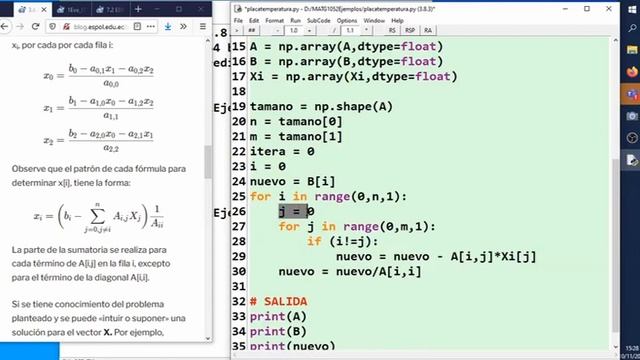Screen dimensions: 640x360
Task: Click 'if (i!=j):' on line 28
Action: (x=343, y=241)
